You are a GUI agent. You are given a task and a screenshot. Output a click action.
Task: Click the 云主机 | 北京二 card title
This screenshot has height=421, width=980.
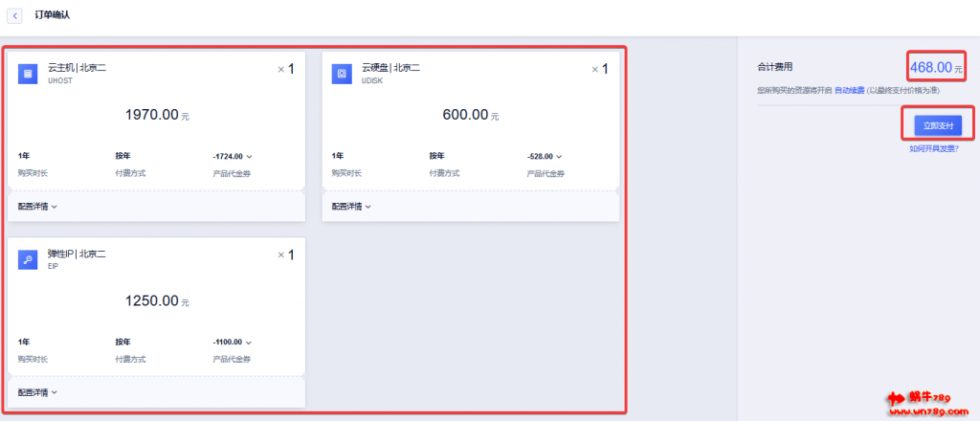tap(77, 67)
